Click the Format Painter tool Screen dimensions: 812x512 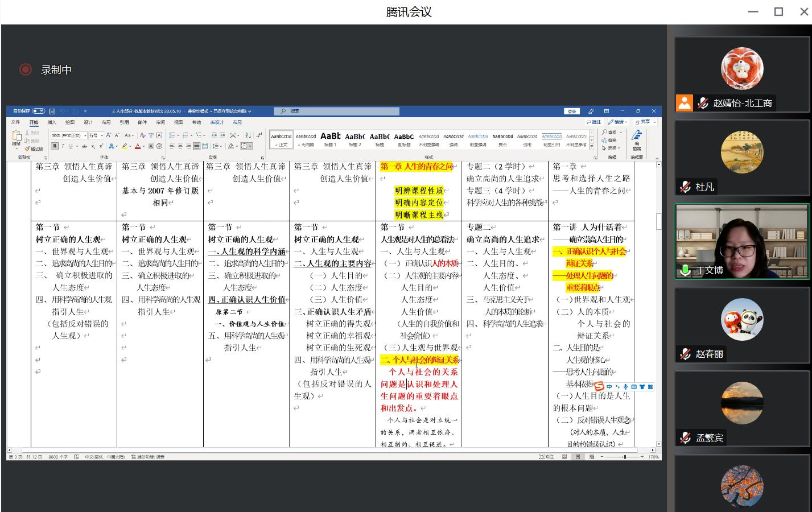(34, 149)
